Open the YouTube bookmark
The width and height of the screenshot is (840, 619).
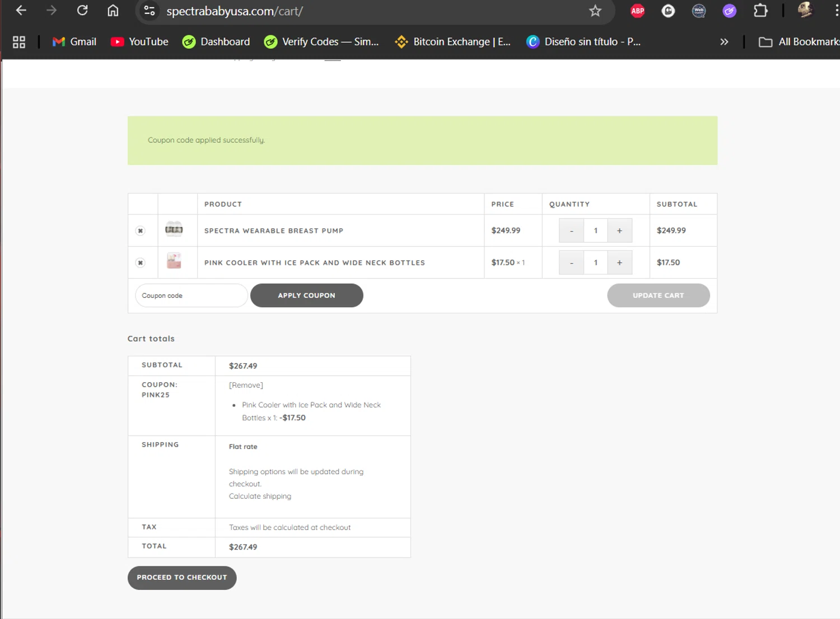(x=139, y=42)
